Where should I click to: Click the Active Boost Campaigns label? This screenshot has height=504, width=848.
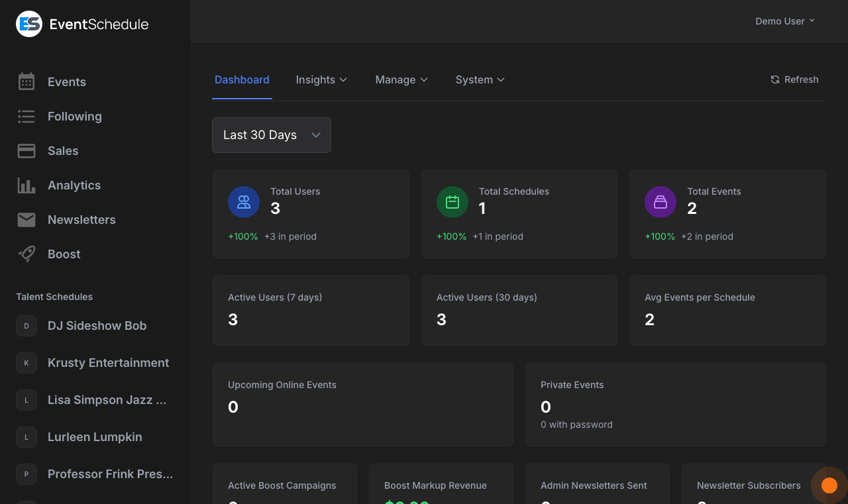(282, 485)
